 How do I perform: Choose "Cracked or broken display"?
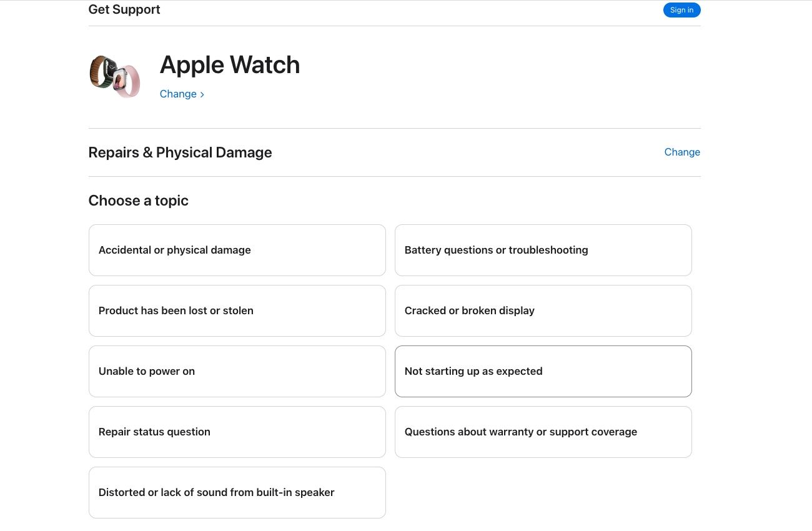pyautogui.click(x=543, y=310)
